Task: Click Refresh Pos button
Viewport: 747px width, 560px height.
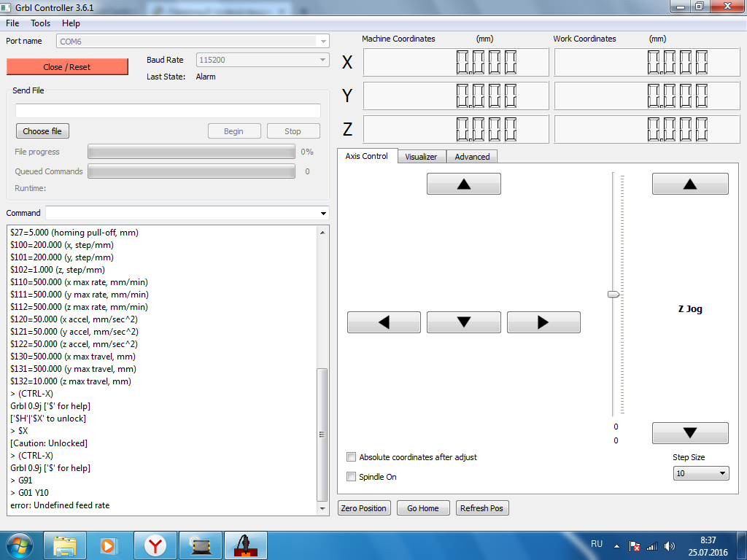Action: pos(482,508)
